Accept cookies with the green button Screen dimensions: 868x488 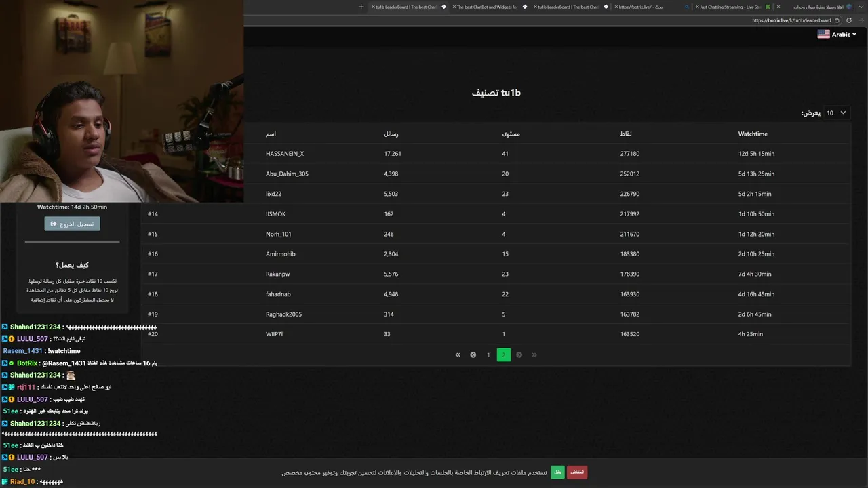[x=557, y=472]
